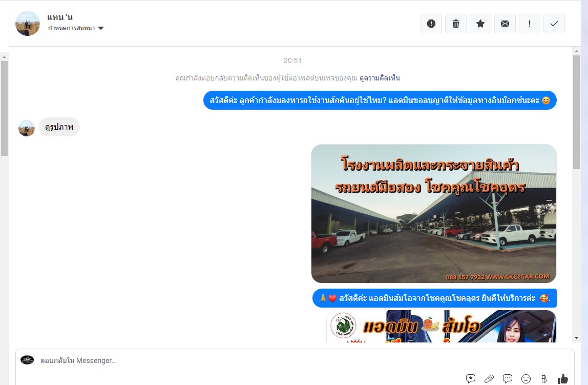Click the chat vertical scrollbar thumb
The width and height of the screenshot is (588, 385).
pyautogui.click(x=576, y=112)
